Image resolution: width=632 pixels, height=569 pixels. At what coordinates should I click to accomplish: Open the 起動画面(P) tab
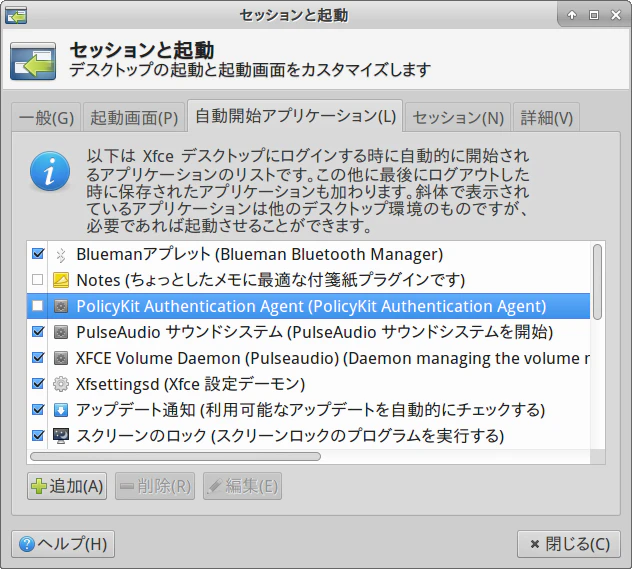click(x=134, y=118)
